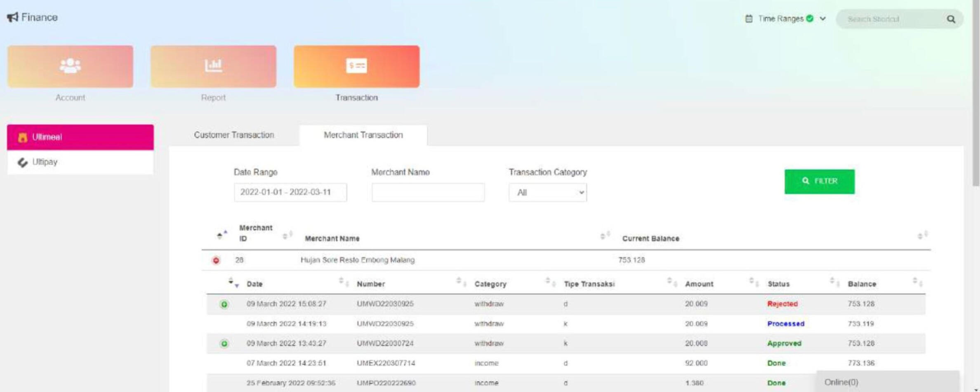Open the Date Range picker field
Image resolution: width=980 pixels, height=392 pixels.
coord(290,193)
